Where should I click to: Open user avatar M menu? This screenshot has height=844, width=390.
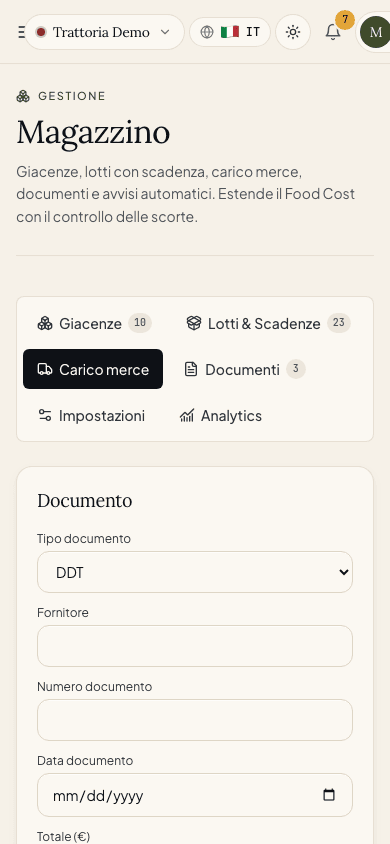[375, 32]
